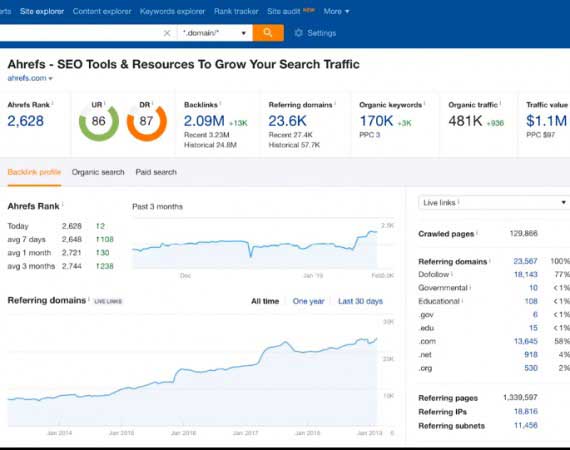Open Content explorer in the nav bar
570x450 pixels.
102,11
